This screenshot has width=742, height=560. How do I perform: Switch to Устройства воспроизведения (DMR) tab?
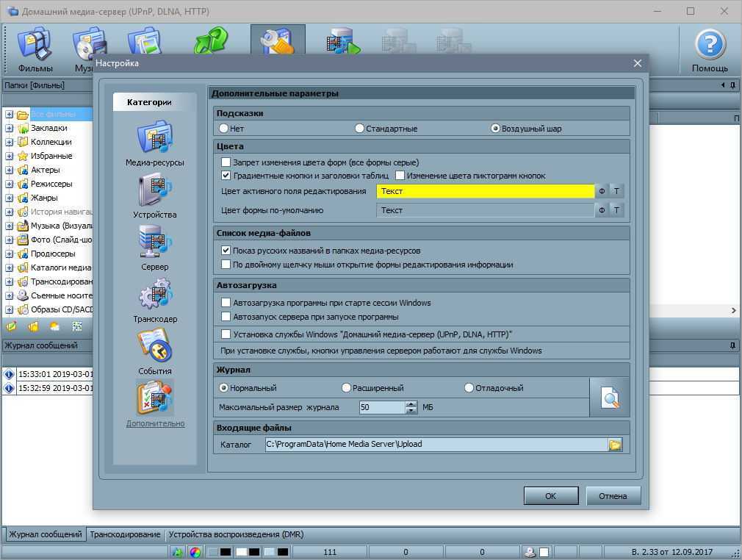pos(236,534)
